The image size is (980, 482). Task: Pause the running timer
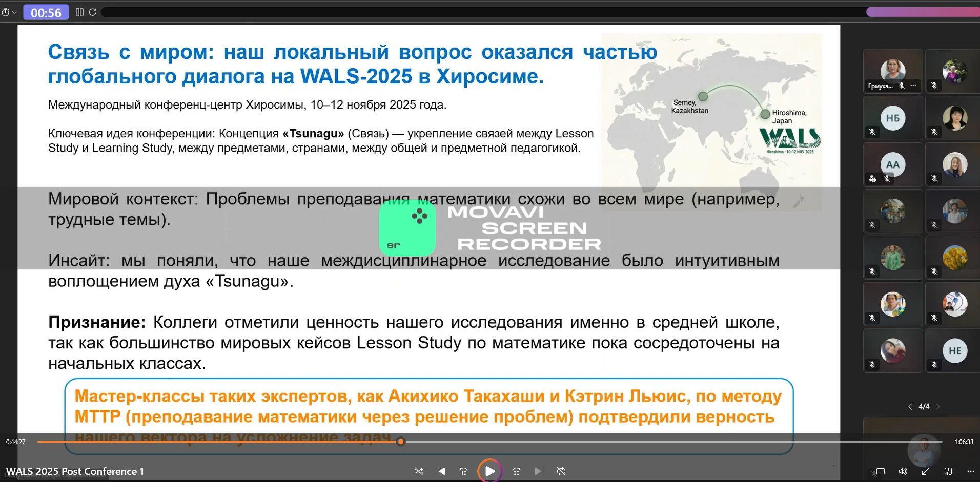[79, 12]
